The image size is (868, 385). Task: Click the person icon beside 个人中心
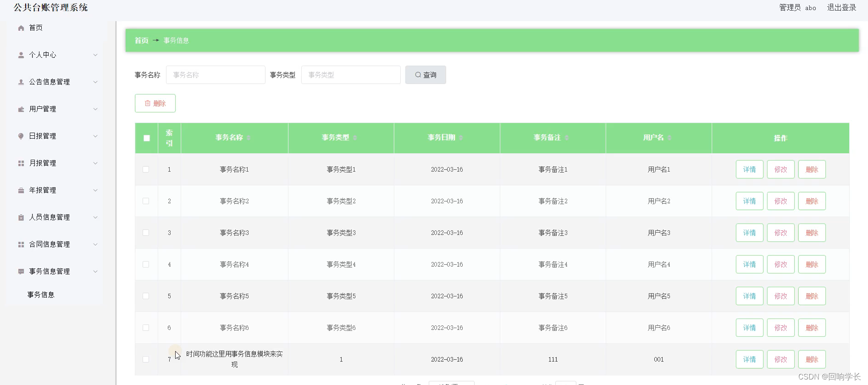(x=21, y=55)
